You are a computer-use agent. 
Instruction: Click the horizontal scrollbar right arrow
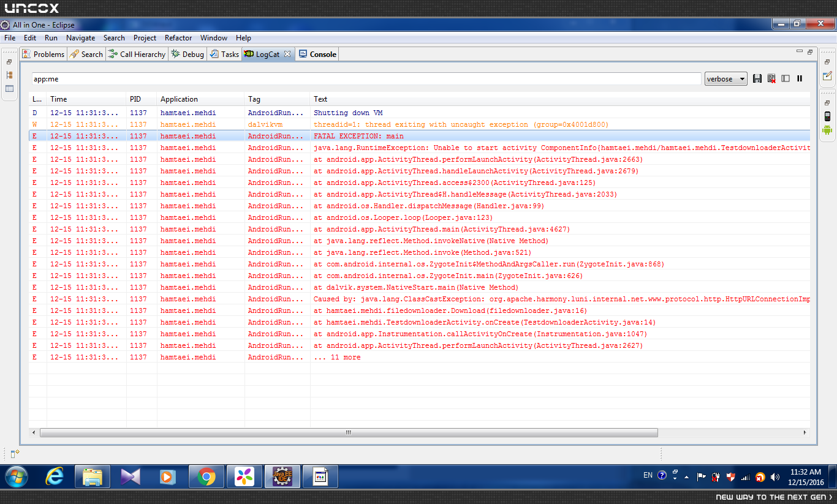pos(805,432)
